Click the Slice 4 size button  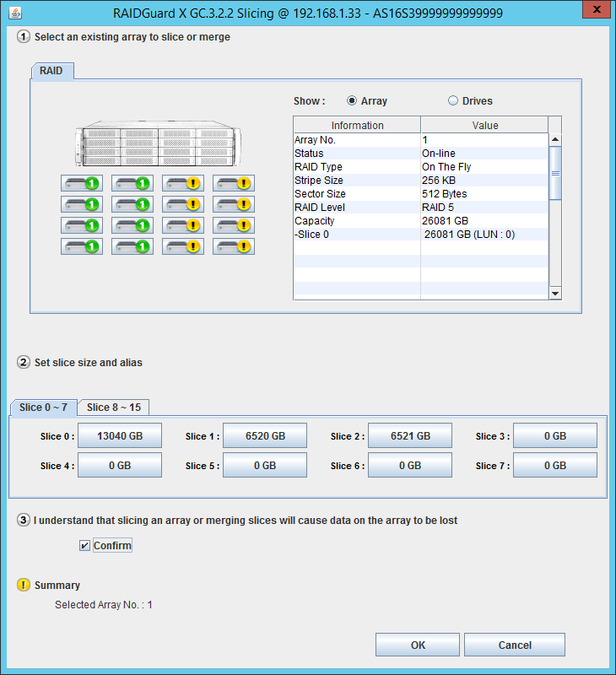point(120,465)
